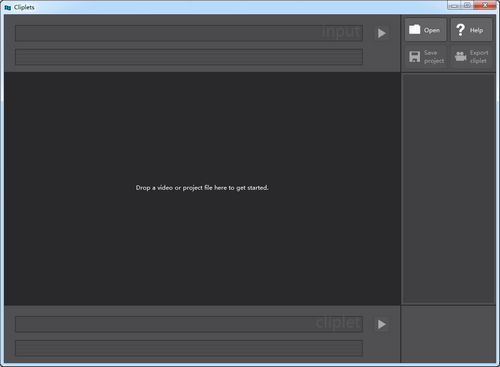Maximize the Cliplets window

(x=467, y=5)
